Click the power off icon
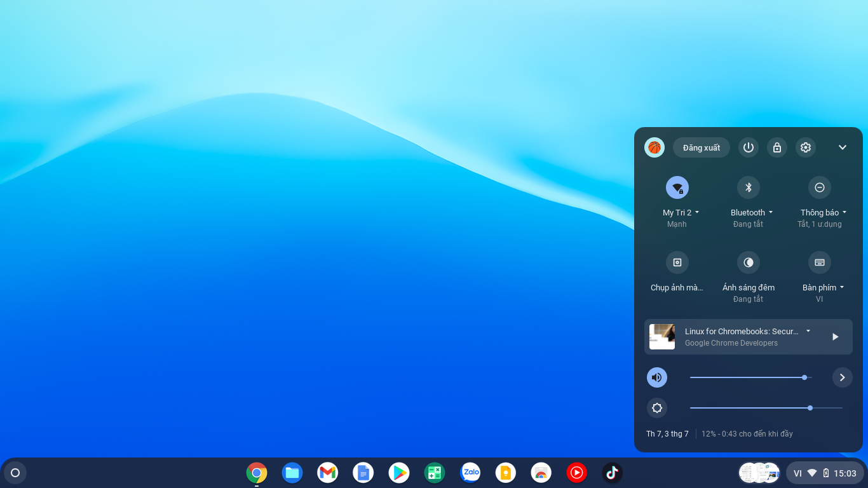The image size is (868, 488). pos(749,147)
